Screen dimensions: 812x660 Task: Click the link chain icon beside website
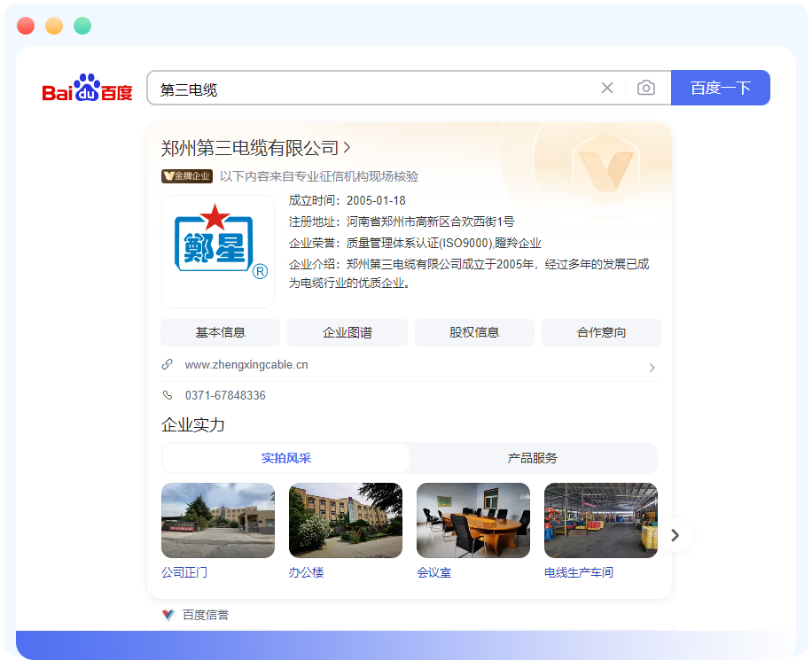tap(168, 364)
